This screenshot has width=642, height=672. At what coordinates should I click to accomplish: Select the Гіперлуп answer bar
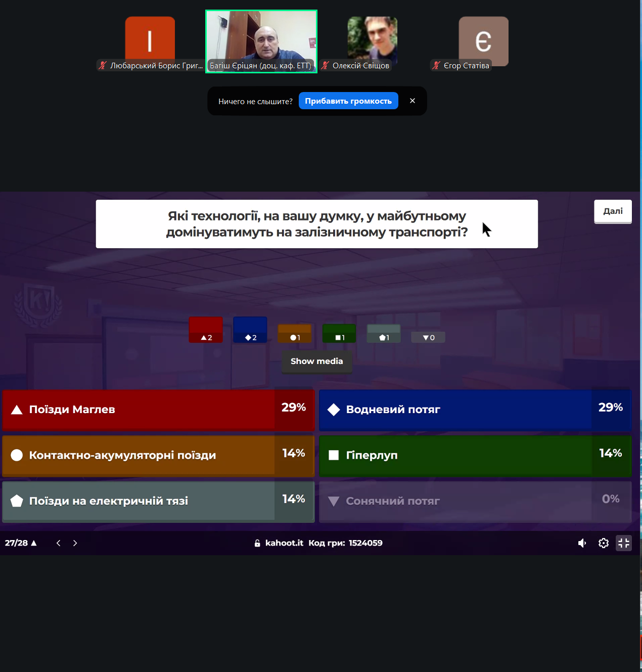coord(475,455)
